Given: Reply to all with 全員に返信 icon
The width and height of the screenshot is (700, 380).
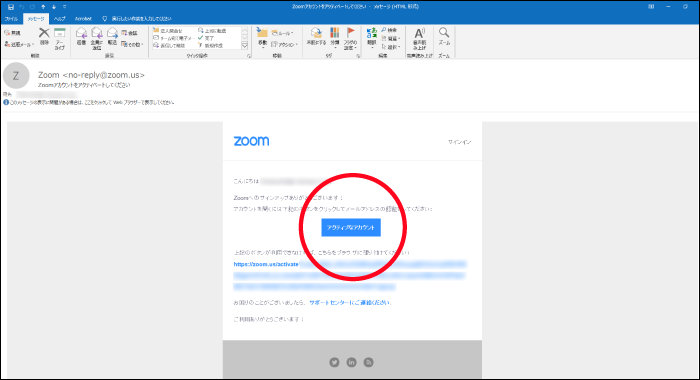Looking at the screenshot, I should coord(96,38).
